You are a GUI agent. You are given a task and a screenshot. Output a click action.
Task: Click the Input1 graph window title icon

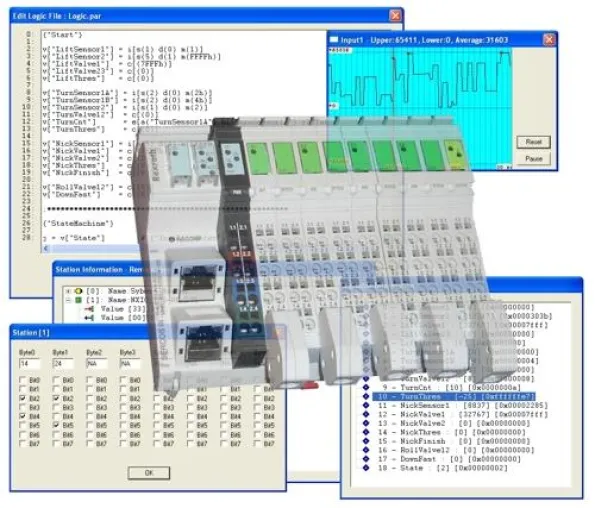pos(334,39)
